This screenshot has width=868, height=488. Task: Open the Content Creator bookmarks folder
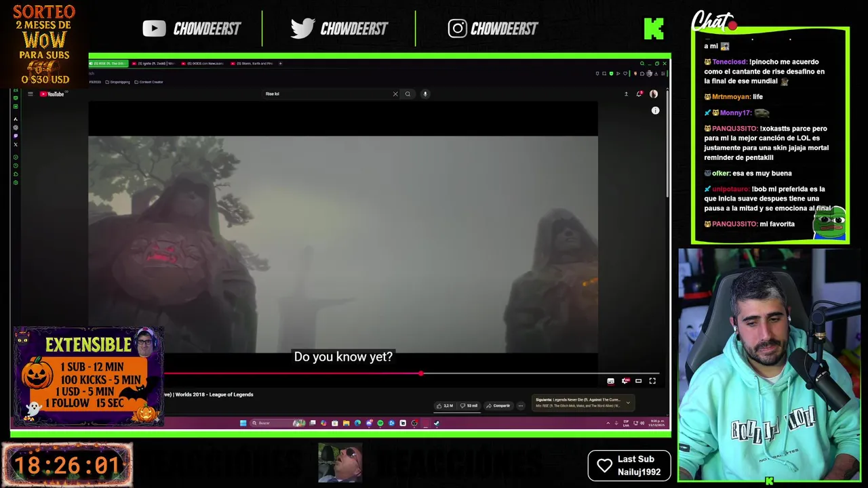[149, 82]
